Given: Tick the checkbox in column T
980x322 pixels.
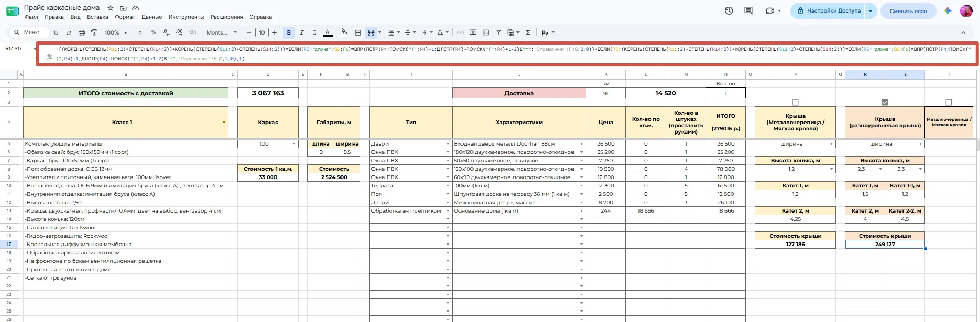Looking at the screenshot, I should (x=949, y=103).
